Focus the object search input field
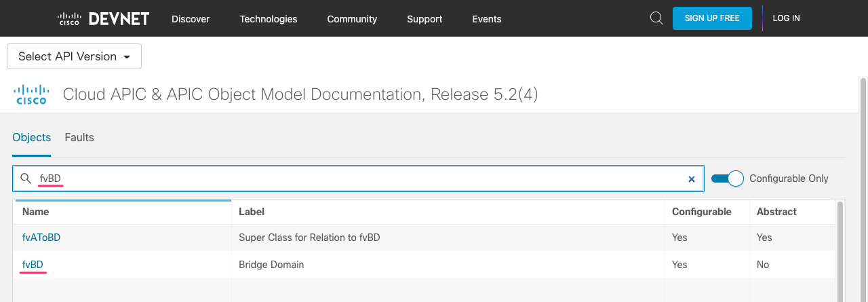 pos(358,178)
